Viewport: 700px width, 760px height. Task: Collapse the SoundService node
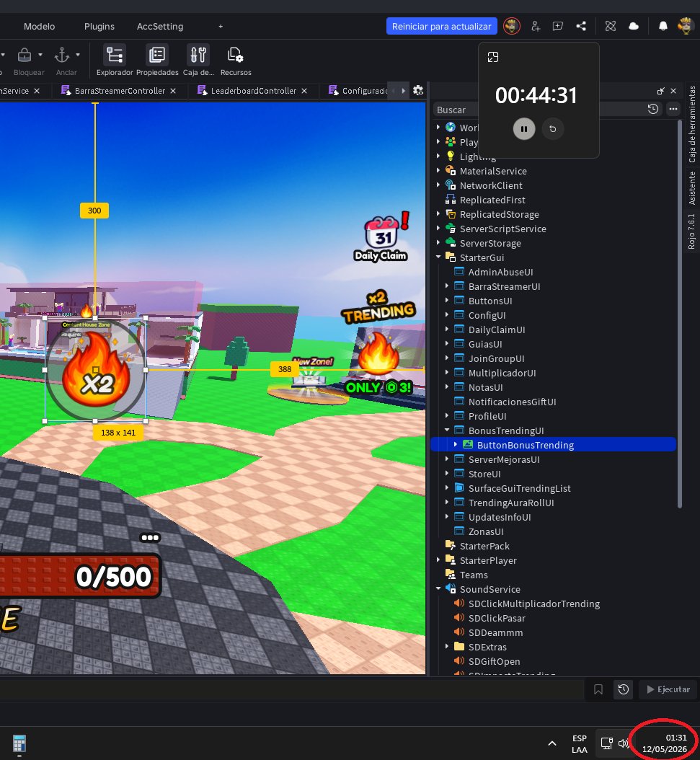tap(438, 589)
